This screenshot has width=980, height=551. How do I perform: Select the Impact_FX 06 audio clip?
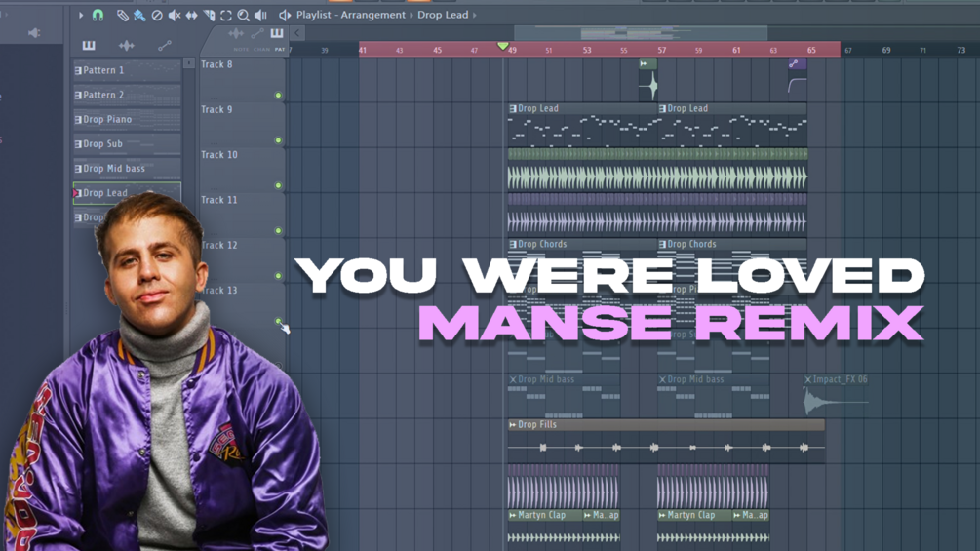tap(835, 395)
